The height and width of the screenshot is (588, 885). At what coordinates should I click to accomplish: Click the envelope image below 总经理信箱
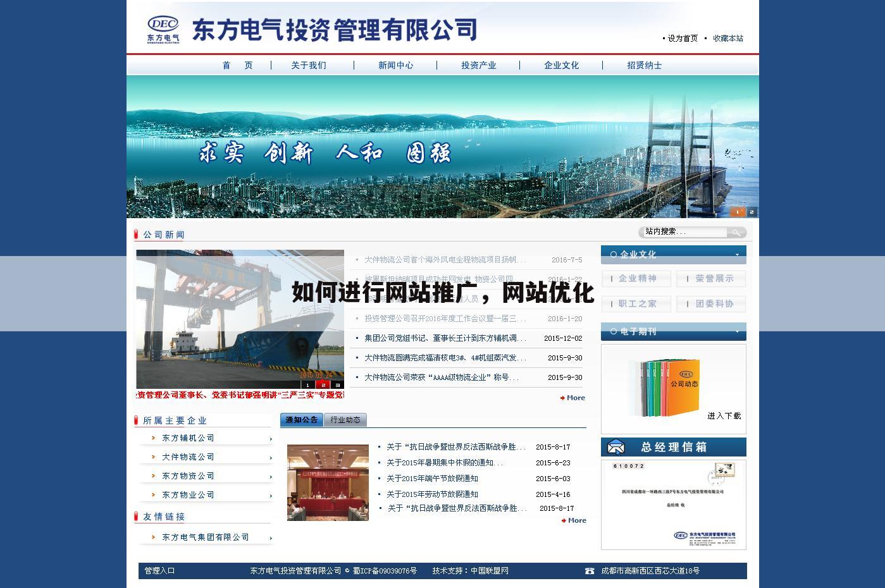[674, 505]
